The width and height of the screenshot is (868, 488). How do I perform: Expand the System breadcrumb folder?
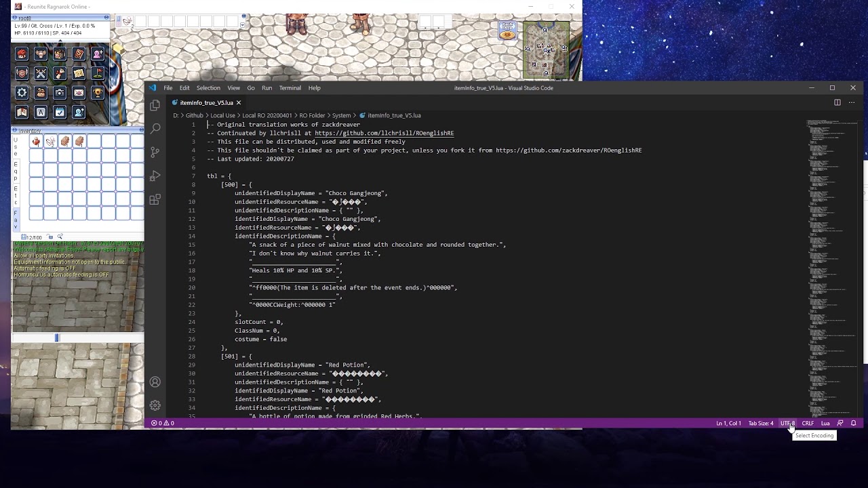click(x=341, y=115)
